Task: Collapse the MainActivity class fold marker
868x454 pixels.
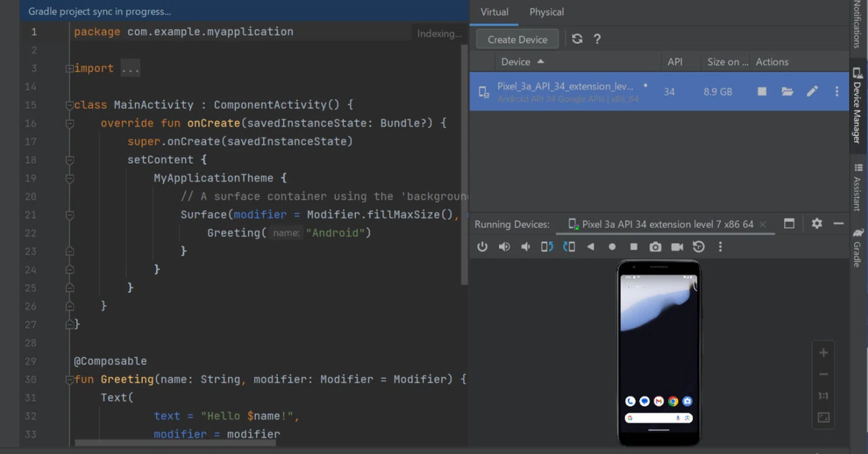Action: [69, 105]
